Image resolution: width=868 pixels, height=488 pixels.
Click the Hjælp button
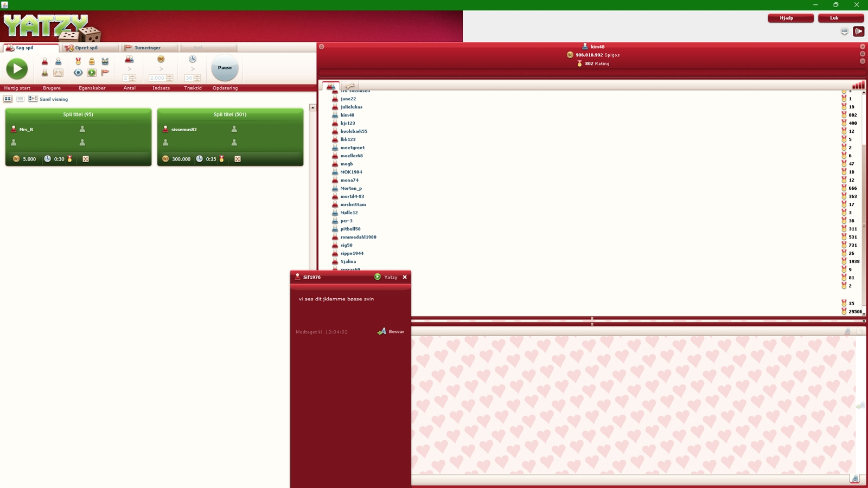coord(790,18)
